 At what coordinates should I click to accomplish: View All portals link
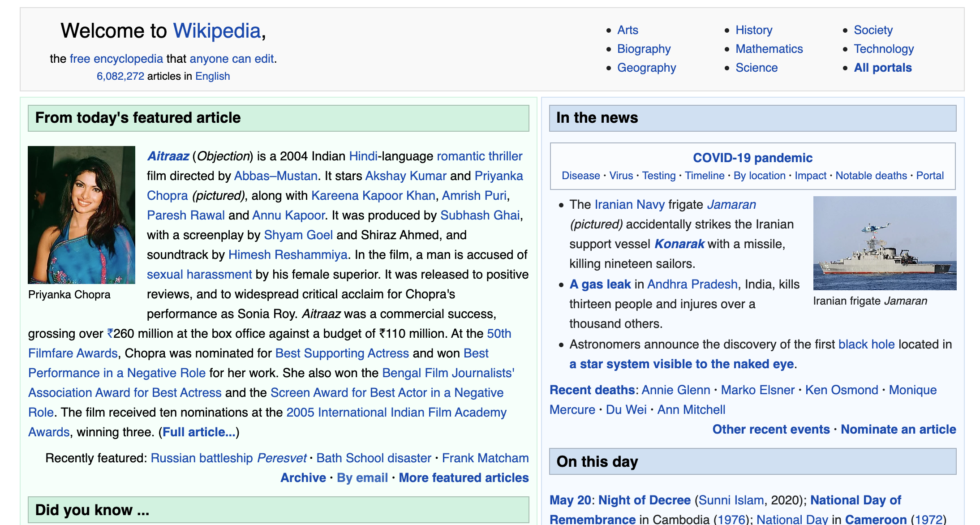[882, 68]
